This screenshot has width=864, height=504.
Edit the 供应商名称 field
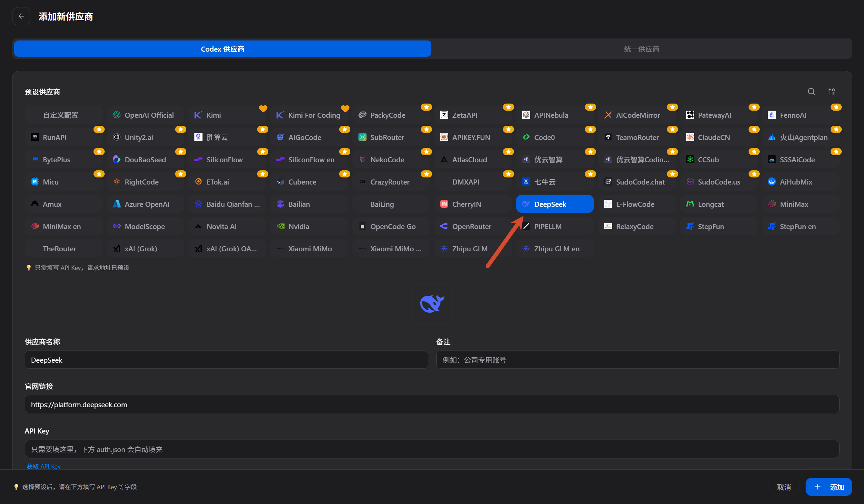226,360
